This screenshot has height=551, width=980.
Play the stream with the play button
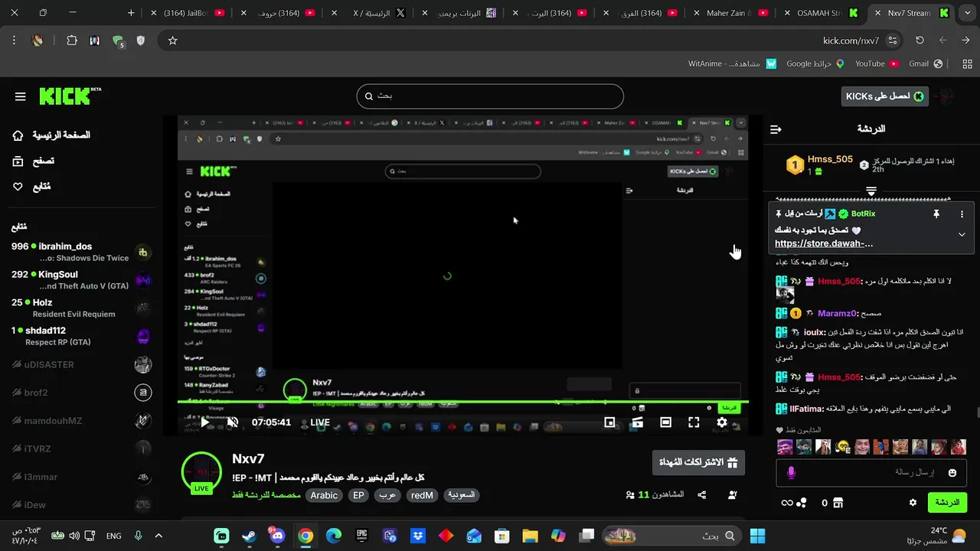[205, 422]
